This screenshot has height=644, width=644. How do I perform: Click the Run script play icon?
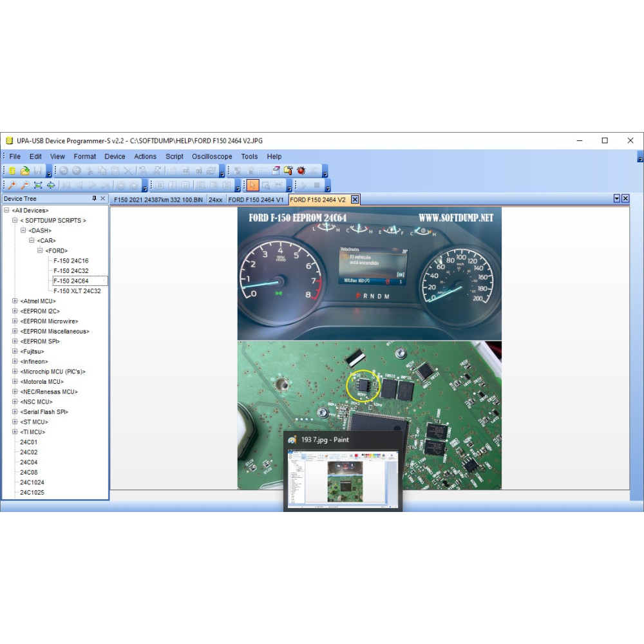[304, 185]
